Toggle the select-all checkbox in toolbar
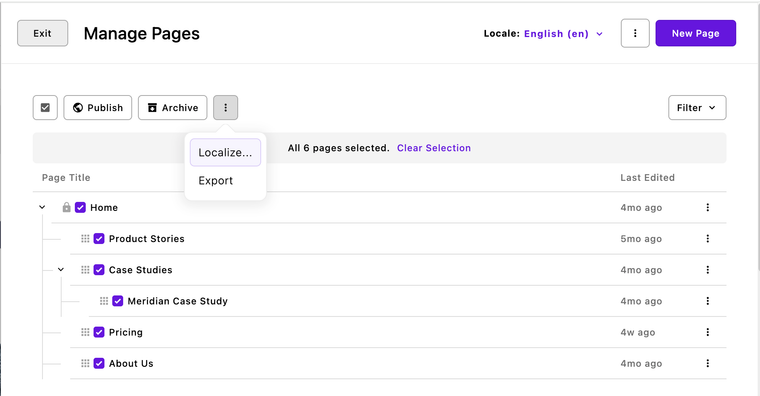This screenshot has width=760, height=396. 45,108
